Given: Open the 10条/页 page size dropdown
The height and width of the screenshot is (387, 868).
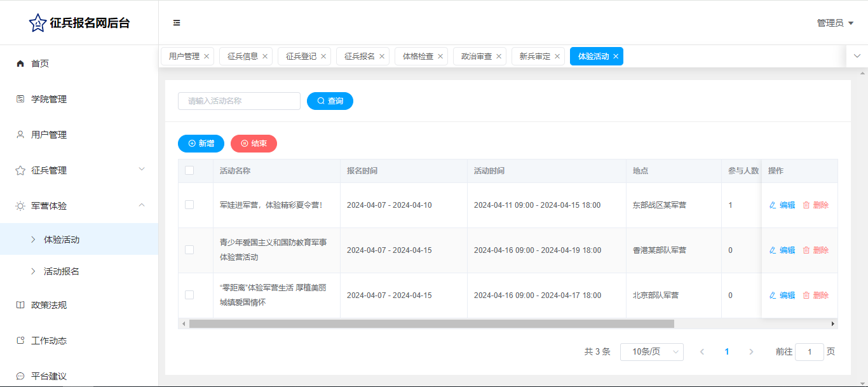Looking at the screenshot, I should [x=651, y=352].
